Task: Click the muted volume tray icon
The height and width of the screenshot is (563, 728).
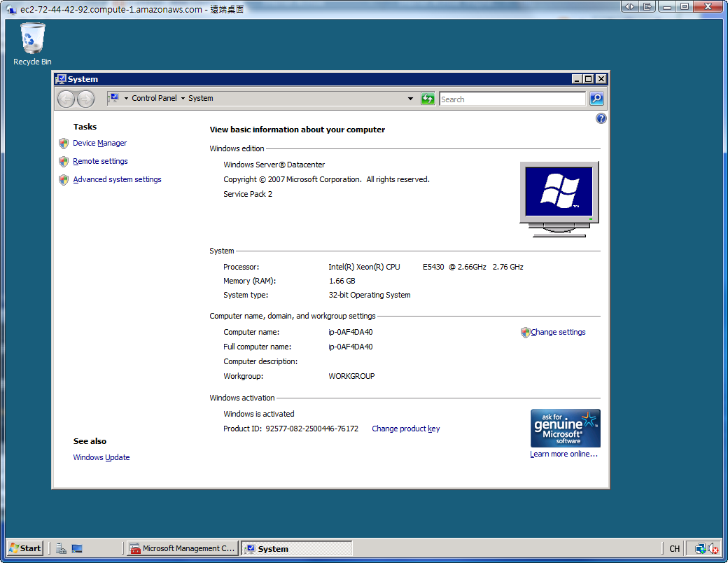Action: [713, 548]
